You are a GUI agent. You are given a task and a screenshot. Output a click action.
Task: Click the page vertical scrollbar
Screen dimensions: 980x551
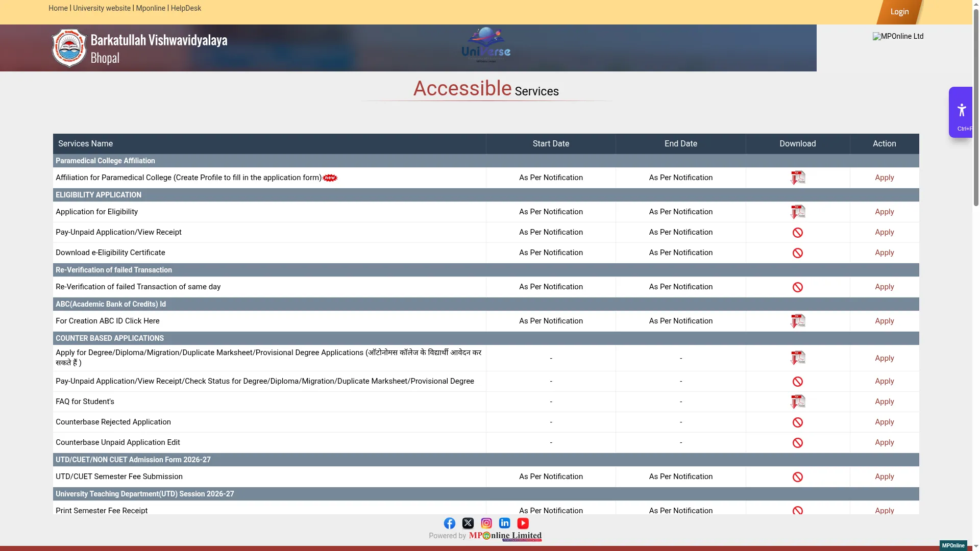point(976,275)
